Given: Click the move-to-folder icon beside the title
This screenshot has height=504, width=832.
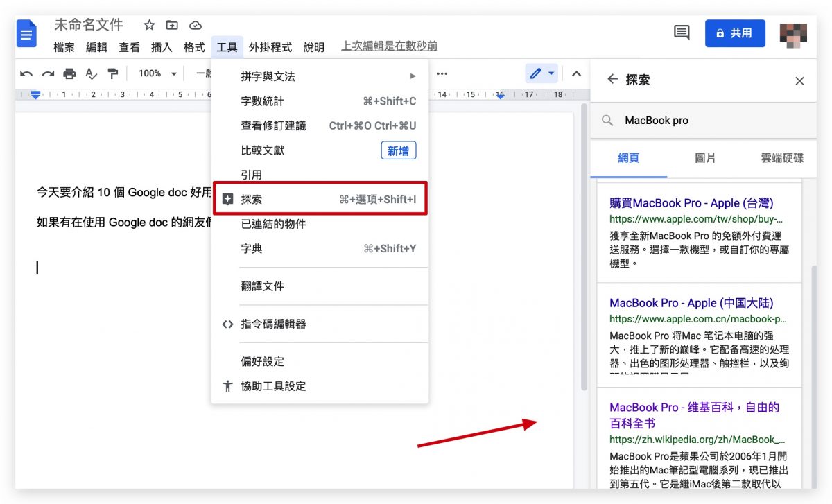Looking at the screenshot, I should (172, 26).
